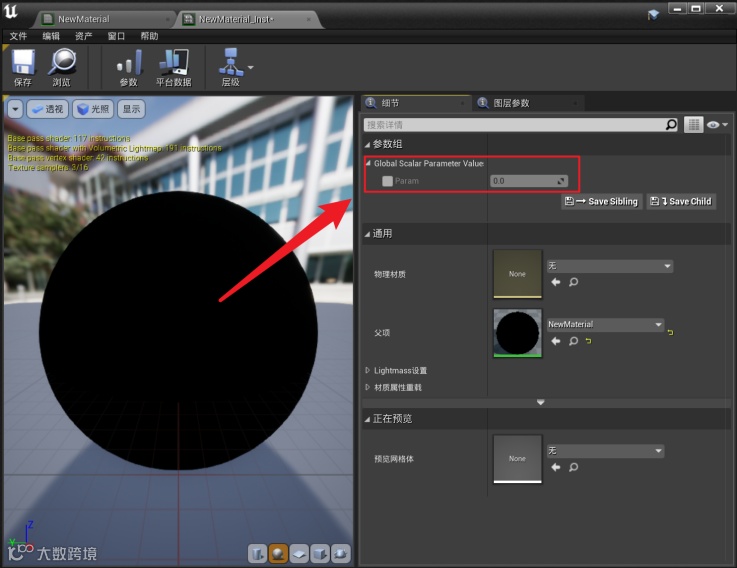Click the Perspective (透视) viewport button

tap(47, 109)
